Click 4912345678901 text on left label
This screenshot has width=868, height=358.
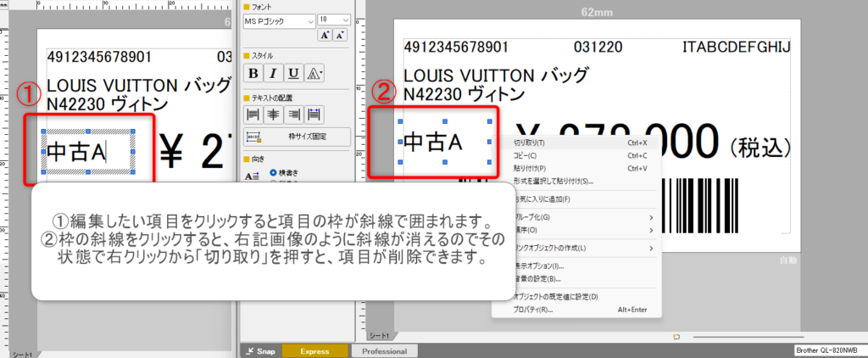pos(99,57)
